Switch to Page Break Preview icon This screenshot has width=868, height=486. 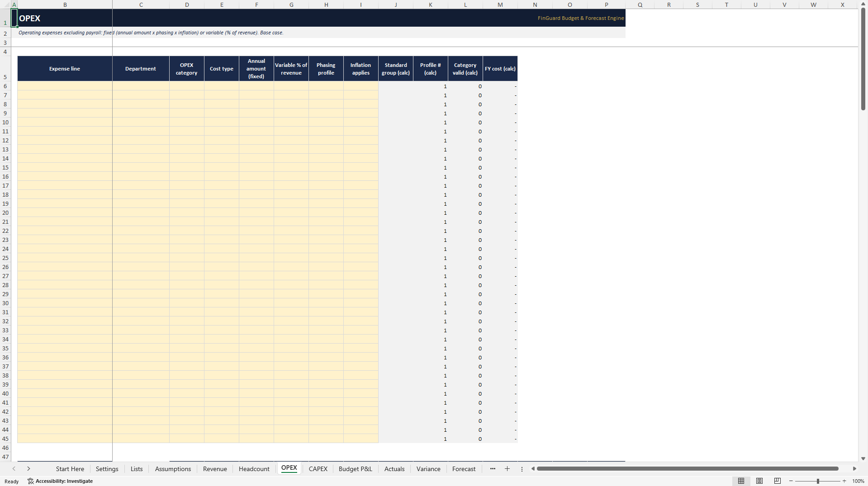[778, 481]
